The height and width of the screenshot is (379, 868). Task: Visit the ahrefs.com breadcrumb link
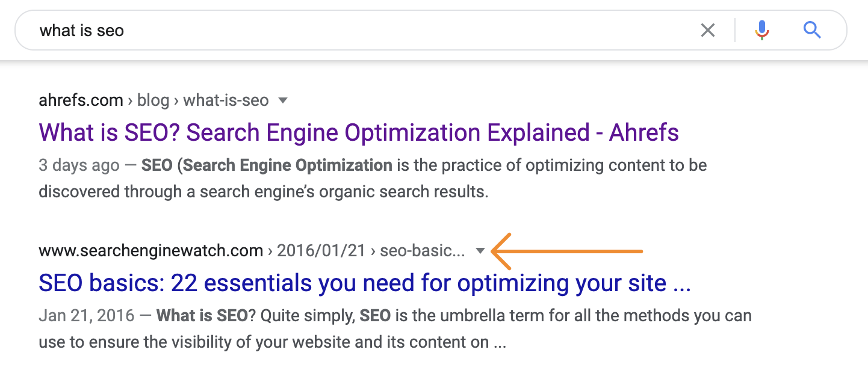pos(81,100)
